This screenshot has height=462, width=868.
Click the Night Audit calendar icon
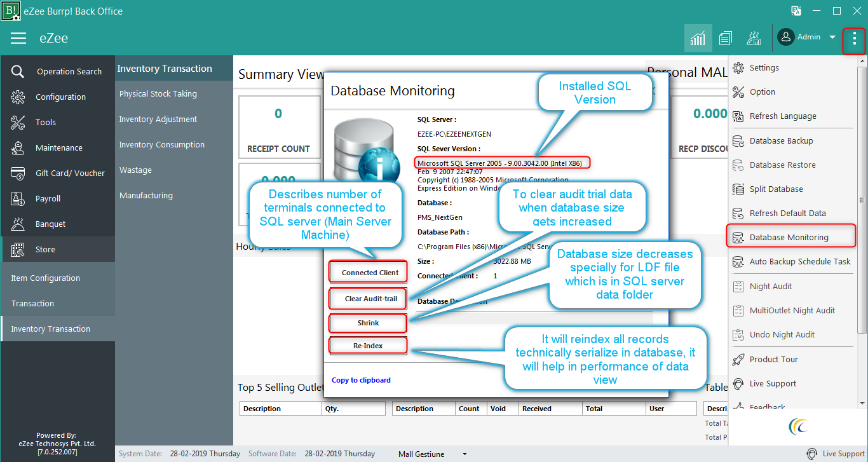point(738,286)
